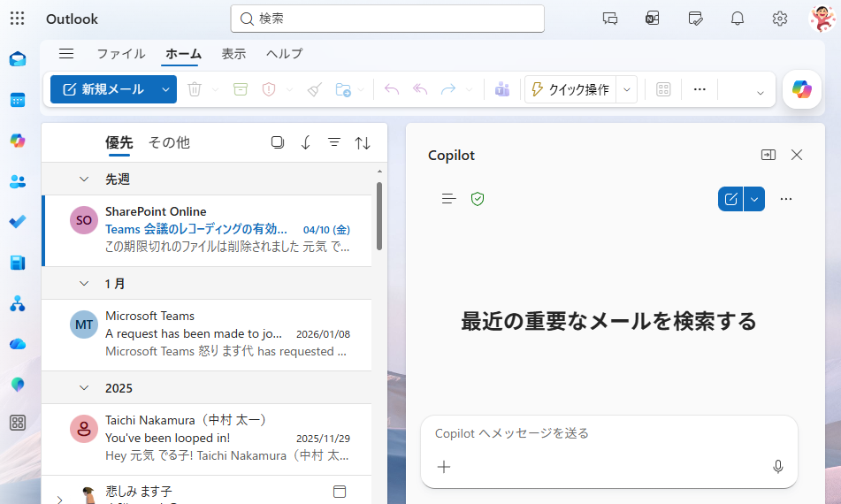The width and height of the screenshot is (841, 504).
Task: Toggle the Copilot conversation list icon
Action: tap(449, 199)
